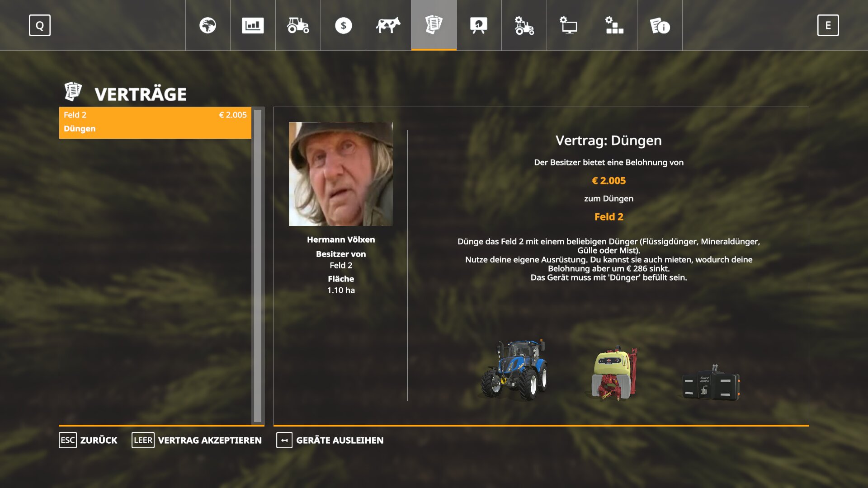Image resolution: width=868 pixels, height=488 pixels.
Task: Open the tutorial presentation board tab
Action: pos(479,25)
